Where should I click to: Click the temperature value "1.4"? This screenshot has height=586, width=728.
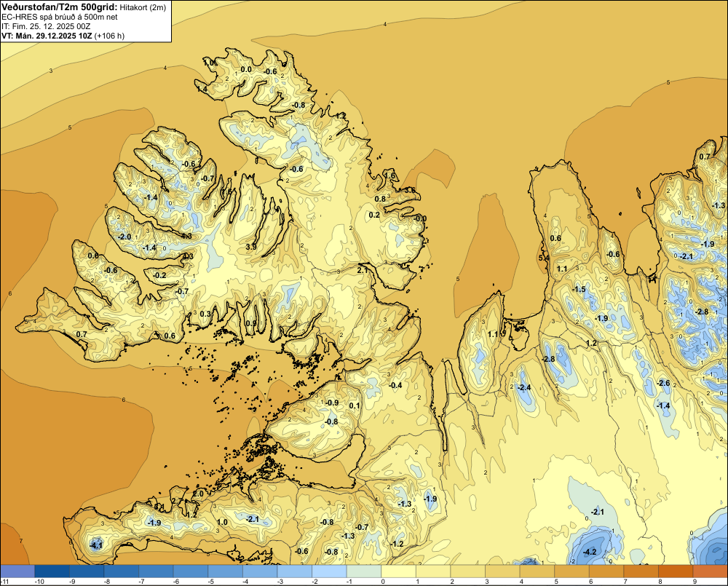pyautogui.click(x=202, y=88)
